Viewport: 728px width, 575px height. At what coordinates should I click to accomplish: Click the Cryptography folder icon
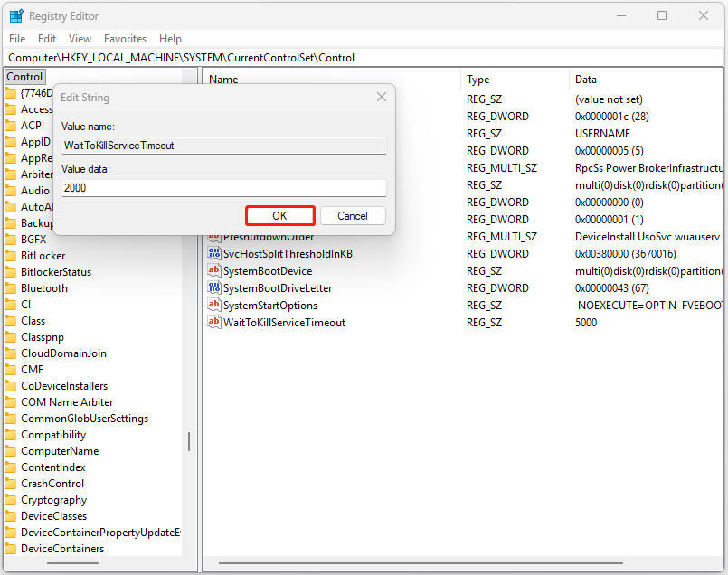click(10, 499)
